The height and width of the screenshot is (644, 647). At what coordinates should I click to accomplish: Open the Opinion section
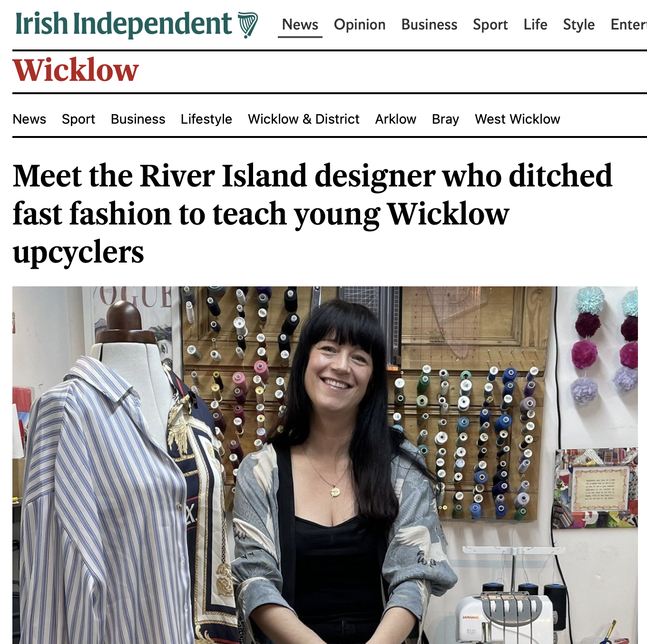click(x=360, y=25)
